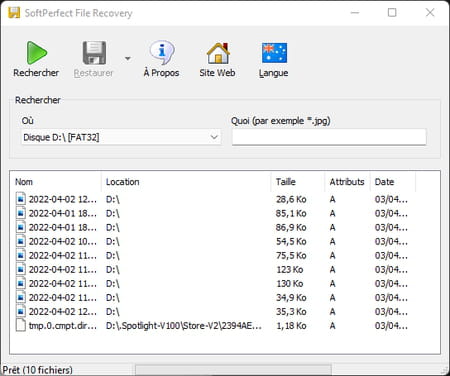The height and width of the screenshot is (376, 450).
Task: Select the 35,3 Ko file icon
Action: (x=21, y=311)
